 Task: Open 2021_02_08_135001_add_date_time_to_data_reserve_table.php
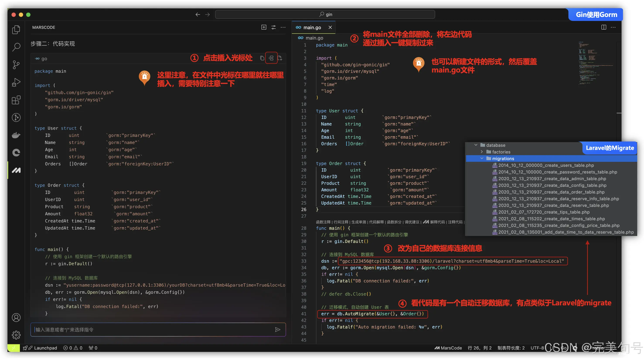[x=566, y=232]
